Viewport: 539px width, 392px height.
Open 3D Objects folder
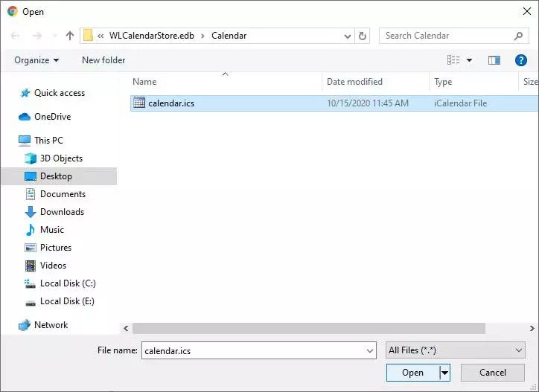tap(61, 158)
